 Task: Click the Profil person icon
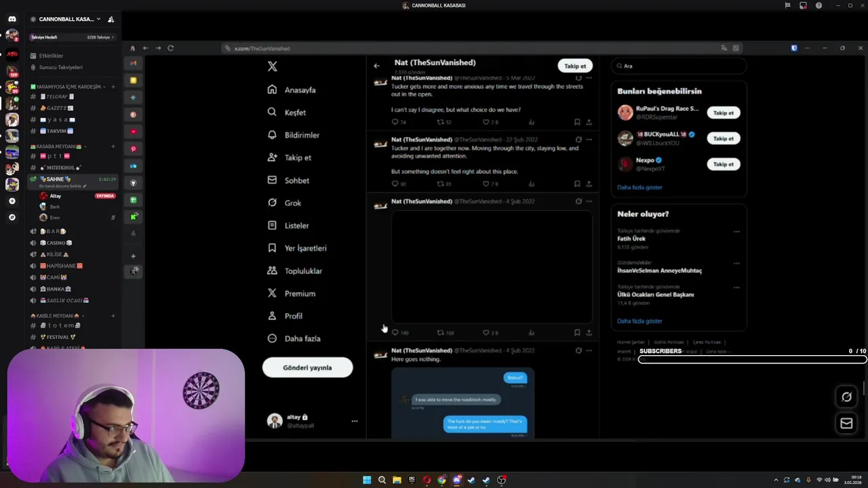coord(272,316)
